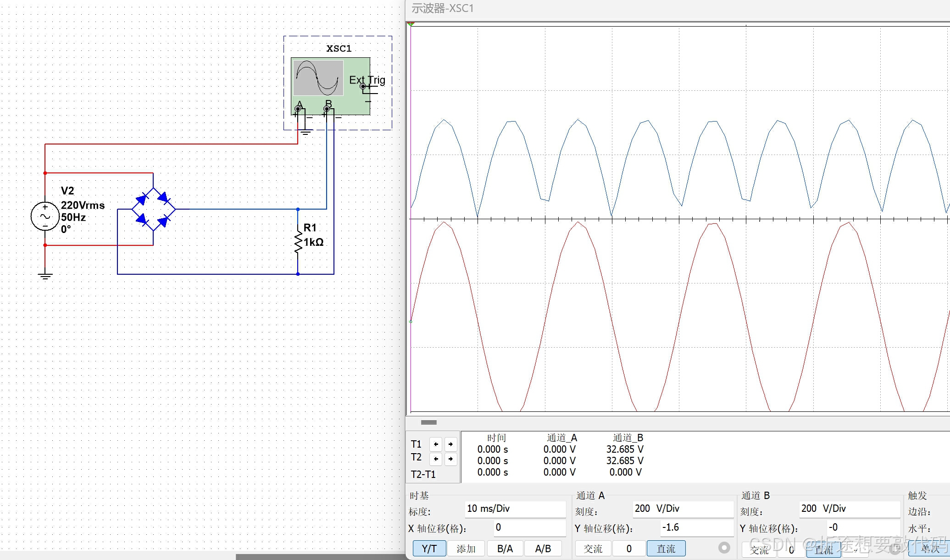950x560 pixels.
Task: Select the R1 1kΩ resistor symbol
Action: coord(298,242)
